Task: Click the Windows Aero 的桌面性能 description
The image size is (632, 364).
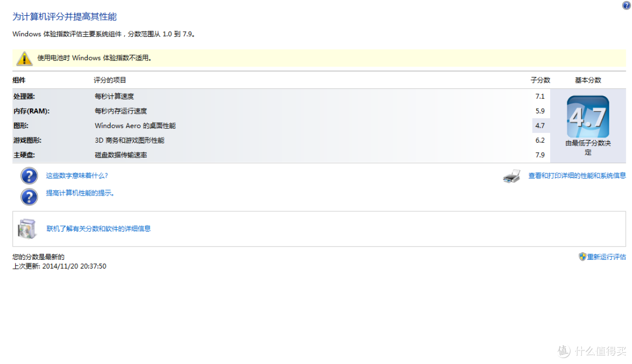Action: pos(135,126)
